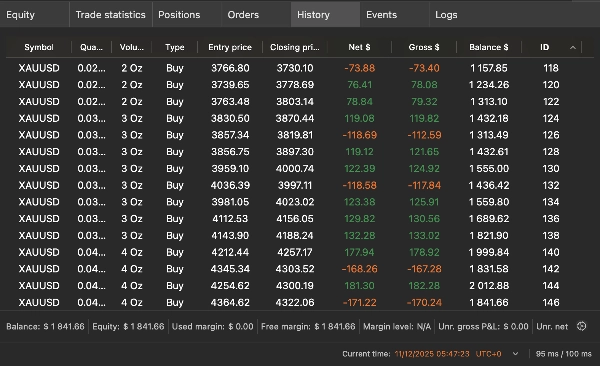
Task: Sort by the Quantity column header
Action: pos(91,47)
